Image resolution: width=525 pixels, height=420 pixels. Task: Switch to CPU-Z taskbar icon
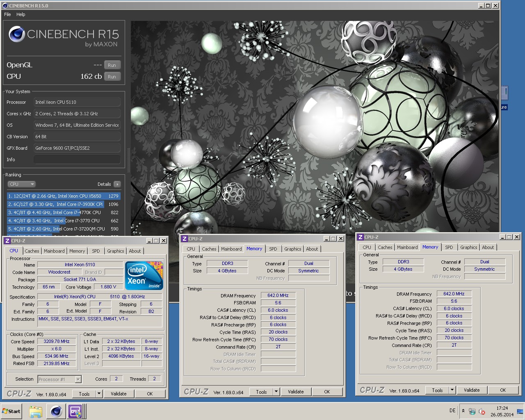(75, 411)
